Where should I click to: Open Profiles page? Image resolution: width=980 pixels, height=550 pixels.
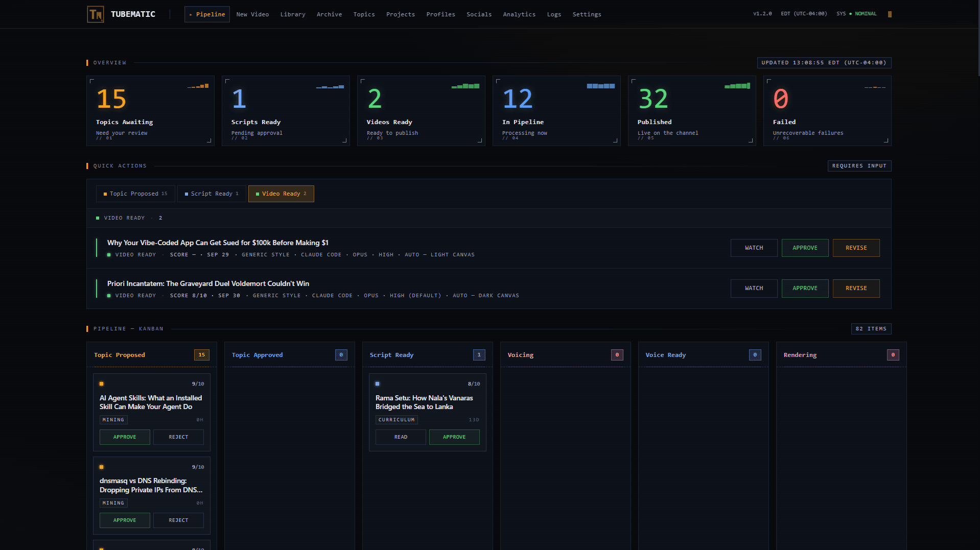point(440,14)
